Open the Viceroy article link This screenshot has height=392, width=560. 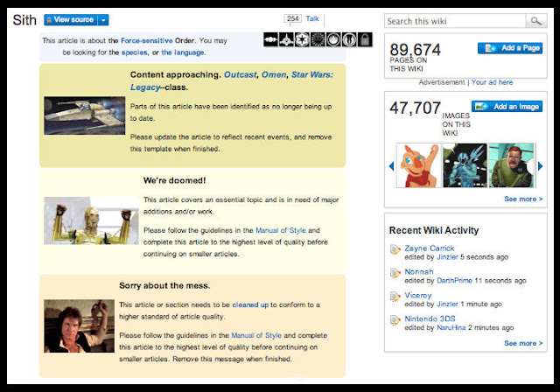click(x=418, y=295)
